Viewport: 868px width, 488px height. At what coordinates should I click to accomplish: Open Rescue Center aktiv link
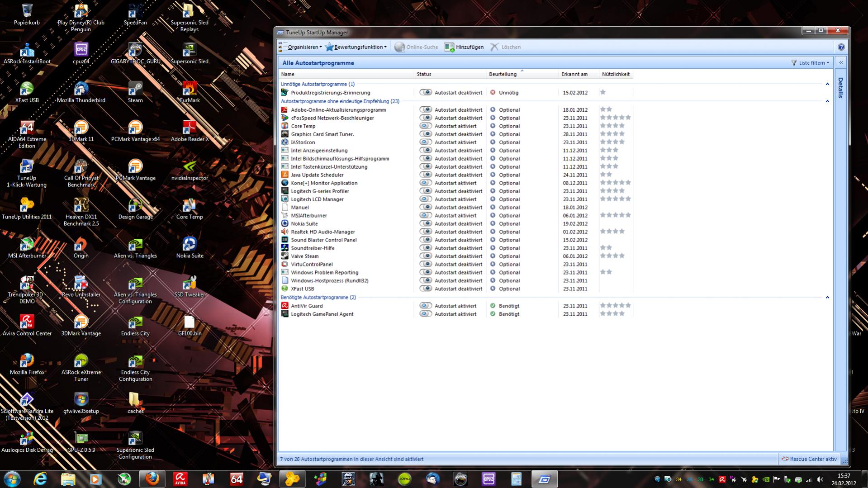point(809,459)
